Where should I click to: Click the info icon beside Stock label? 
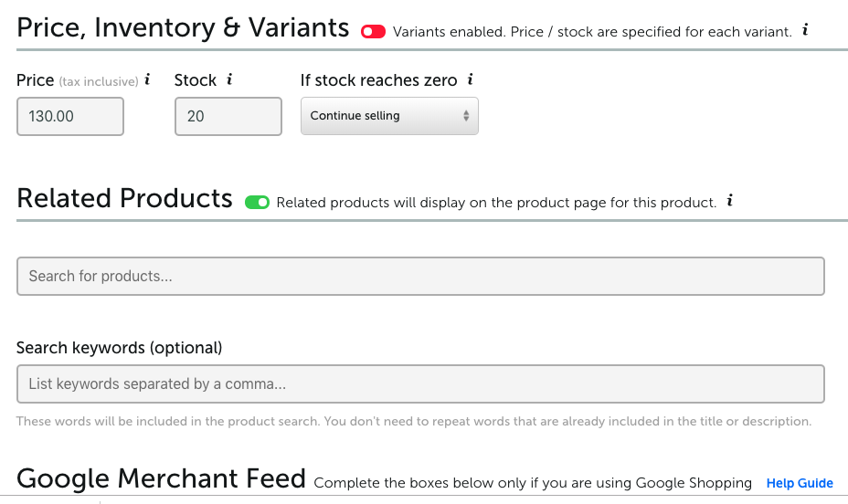[229, 80]
